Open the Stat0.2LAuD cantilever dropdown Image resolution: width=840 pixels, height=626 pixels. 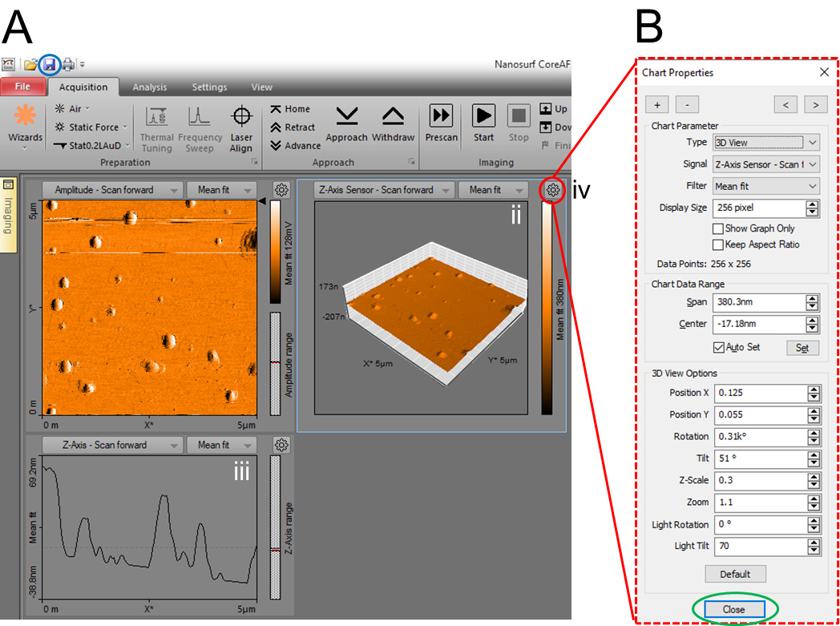click(x=92, y=145)
